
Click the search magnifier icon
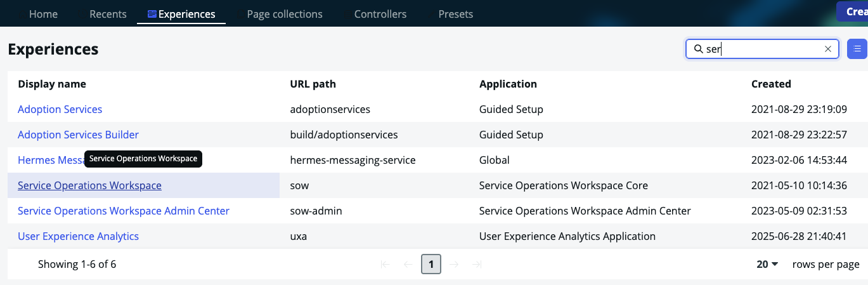[x=698, y=49]
